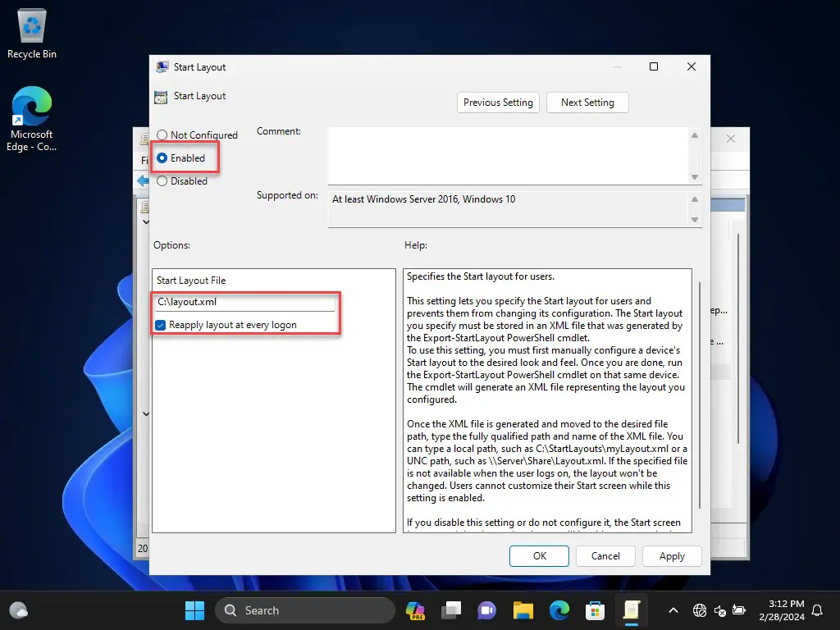
Task: Open the Recycle Bin desktop icon
Action: tap(32, 33)
